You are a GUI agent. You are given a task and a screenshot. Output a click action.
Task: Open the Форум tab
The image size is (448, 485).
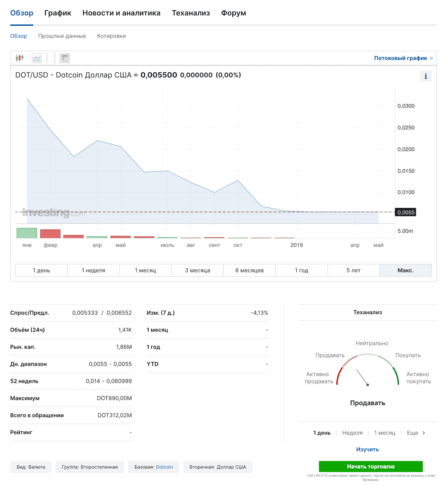pyautogui.click(x=234, y=13)
